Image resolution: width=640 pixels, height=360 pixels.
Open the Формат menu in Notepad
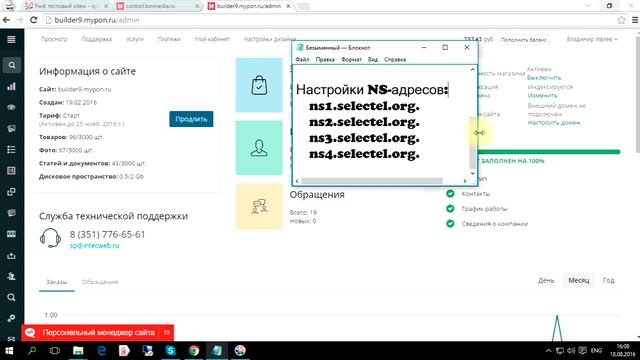[351, 60]
